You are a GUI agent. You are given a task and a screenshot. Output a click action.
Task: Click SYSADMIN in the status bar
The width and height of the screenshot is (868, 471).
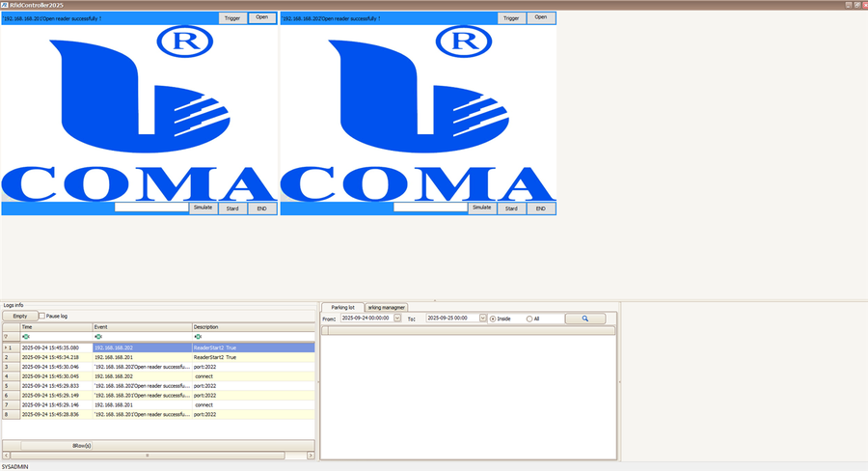(x=14, y=467)
